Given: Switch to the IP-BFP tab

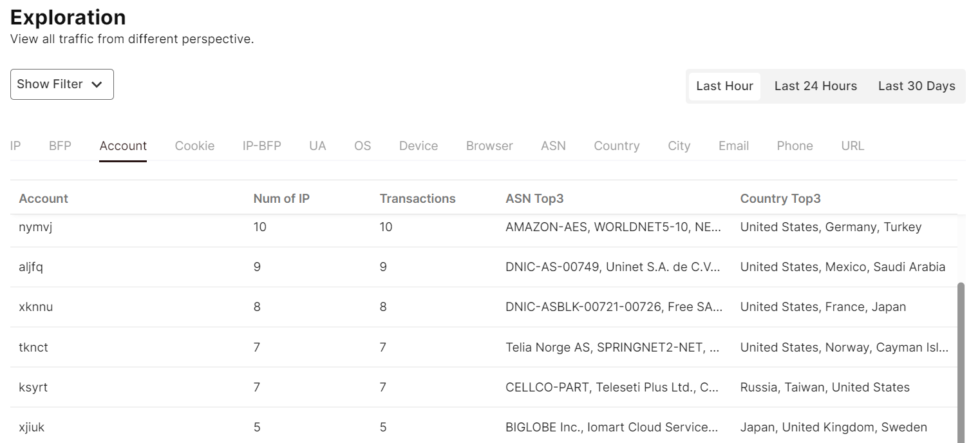Looking at the screenshot, I should (x=261, y=146).
